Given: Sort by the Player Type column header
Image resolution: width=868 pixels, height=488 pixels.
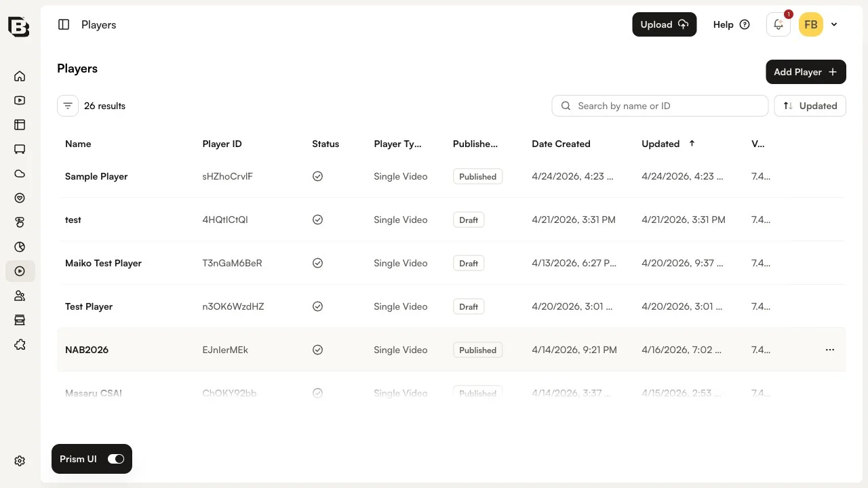Looking at the screenshot, I should (x=397, y=144).
